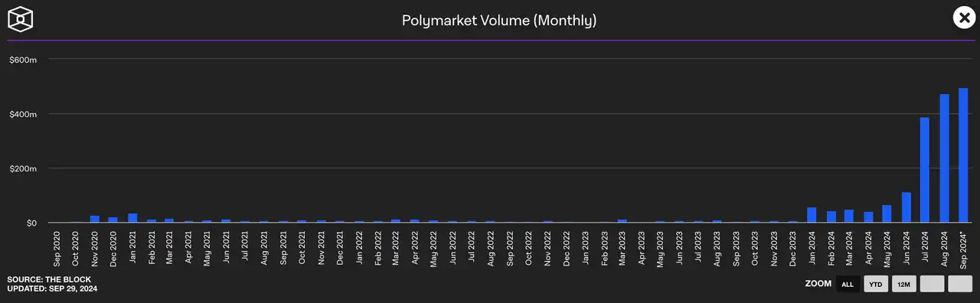Select the Nov 2020 bar
Image resolution: width=980 pixels, height=303 pixels.
click(x=95, y=219)
